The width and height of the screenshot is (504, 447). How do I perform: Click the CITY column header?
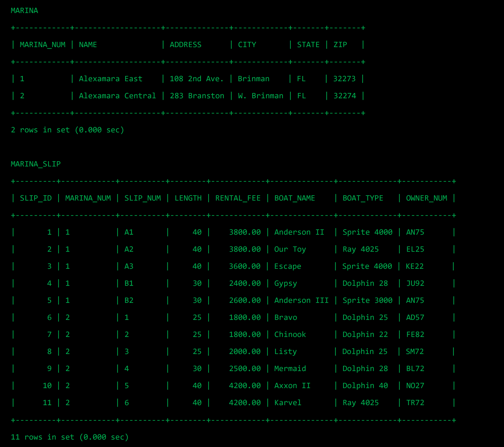tap(247, 44)
